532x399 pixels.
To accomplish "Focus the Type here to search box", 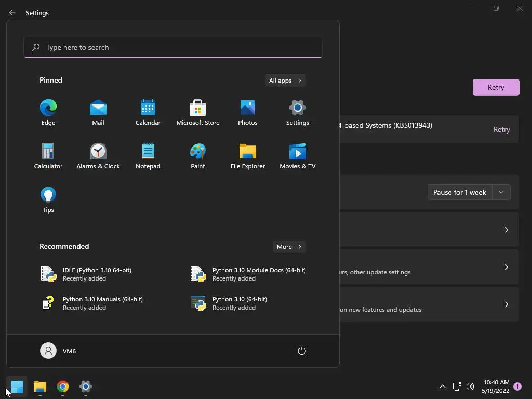I will [x=173, y=47].
